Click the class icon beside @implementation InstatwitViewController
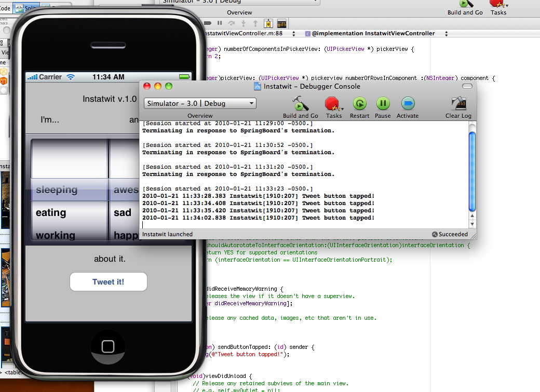This screenshot has width=540, height=392. (x=308, y=34)
